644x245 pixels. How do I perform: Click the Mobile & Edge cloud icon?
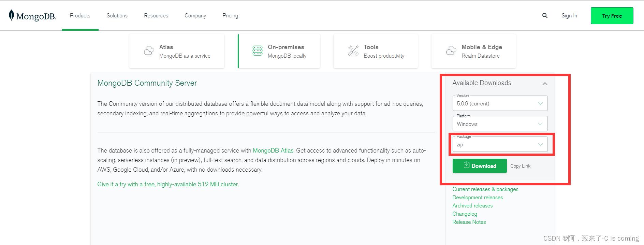coord(451,51)
